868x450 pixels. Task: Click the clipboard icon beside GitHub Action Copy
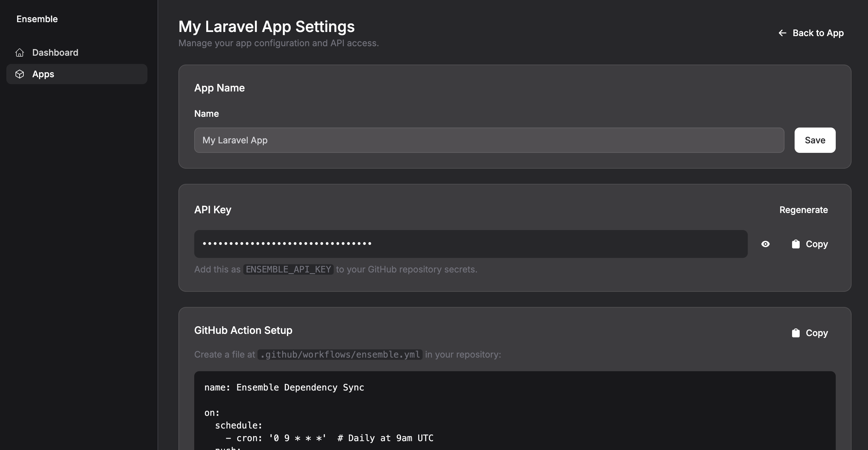click(796, 333)
